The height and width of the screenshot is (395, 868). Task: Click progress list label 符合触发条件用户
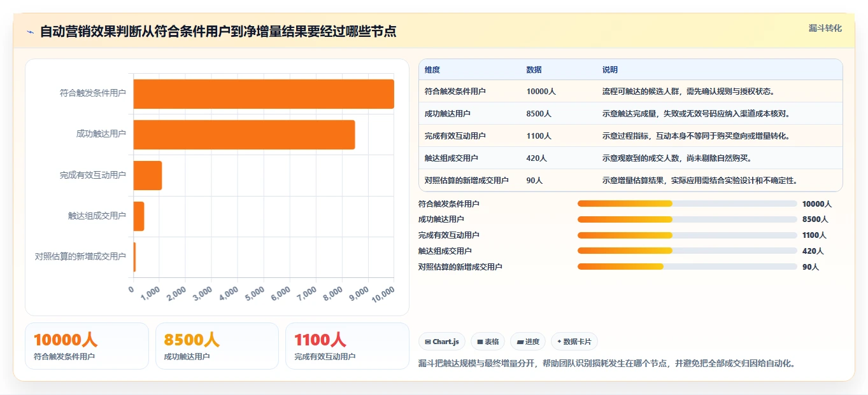pyautogui.click(x=449, y=204)
